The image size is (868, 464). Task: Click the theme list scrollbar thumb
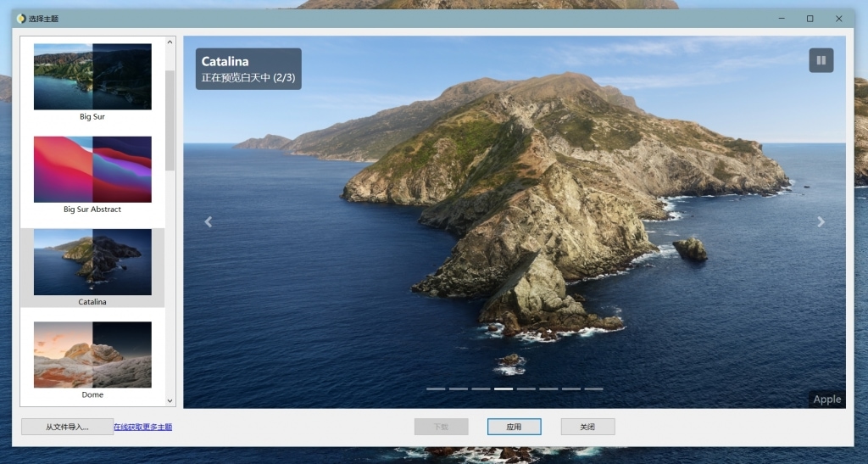pos(170,120)
